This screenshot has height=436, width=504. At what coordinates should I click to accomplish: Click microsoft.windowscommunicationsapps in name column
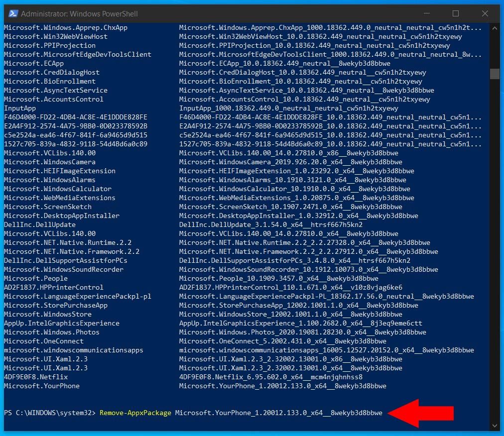pyautogui.click(x=74, y=350)
